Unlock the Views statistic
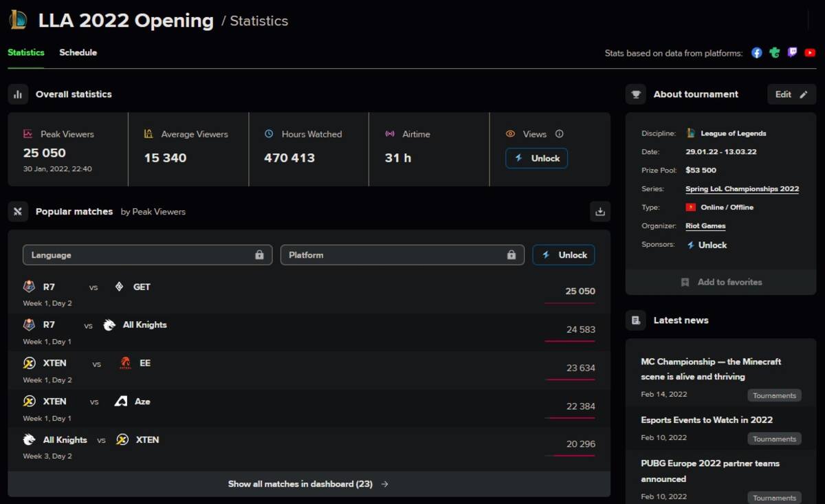This screenshot has width=825, height=504. tap(537, 158)
